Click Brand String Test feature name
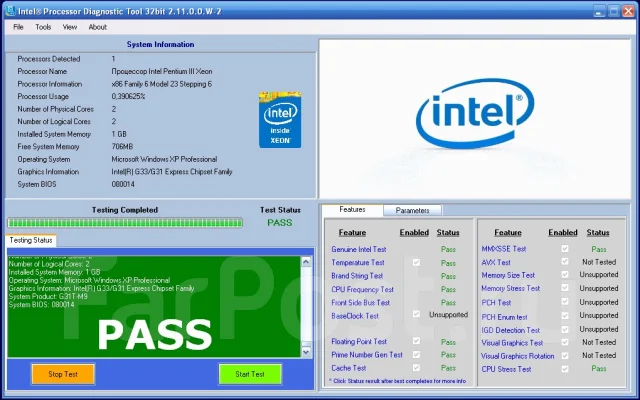 coord(357,276)
